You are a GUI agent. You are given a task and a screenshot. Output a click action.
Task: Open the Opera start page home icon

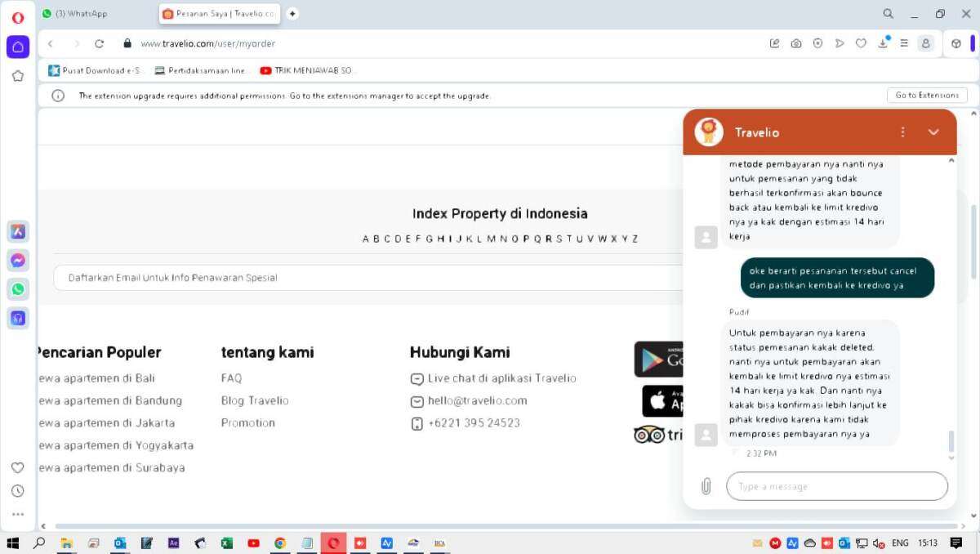click(x=18, y=47)
